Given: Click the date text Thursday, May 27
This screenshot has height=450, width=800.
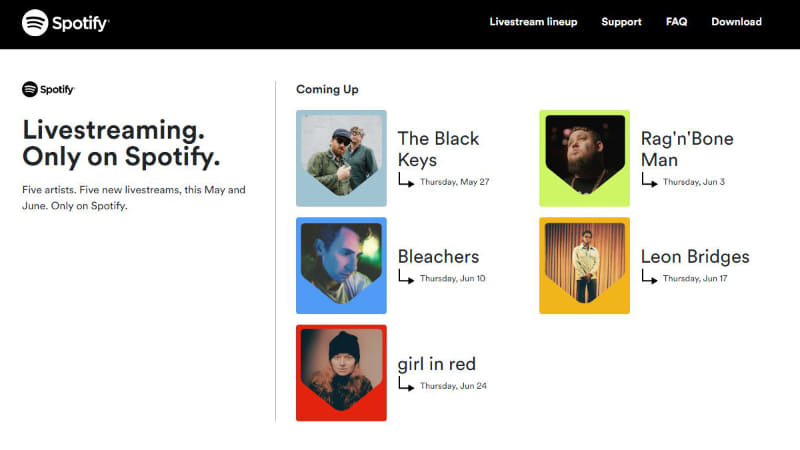Looking at the screenshot, I should coord(455,182).
